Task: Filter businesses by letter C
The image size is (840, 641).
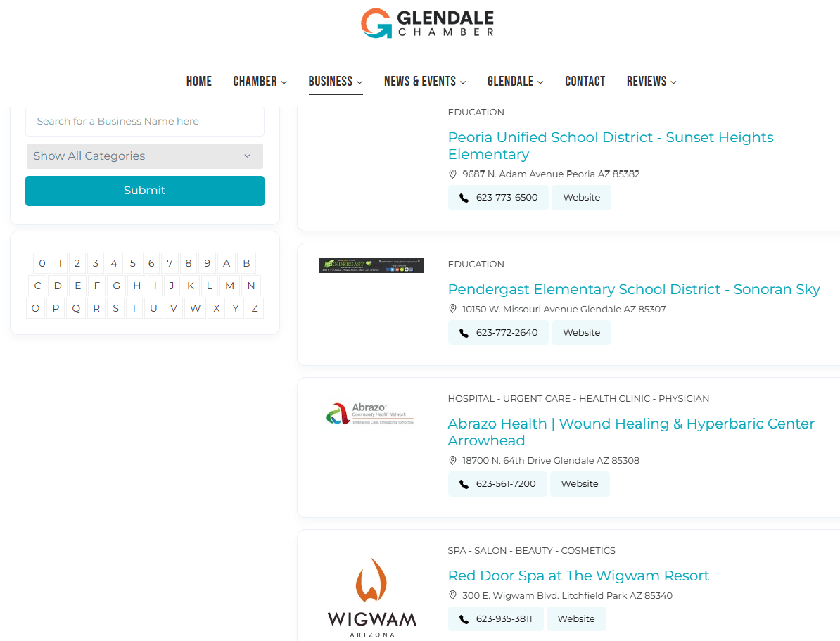Action: 37,286
